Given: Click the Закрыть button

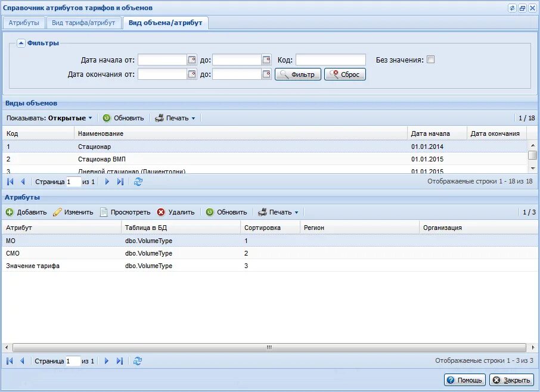Looking at the screenshot, I should click(511, 380).
